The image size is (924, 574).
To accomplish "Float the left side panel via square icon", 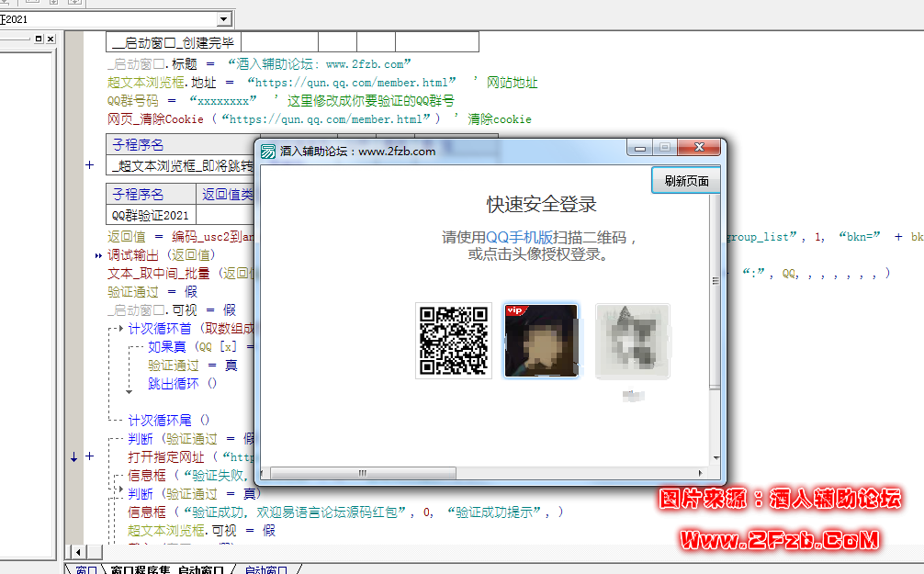I will coord(39,39).
